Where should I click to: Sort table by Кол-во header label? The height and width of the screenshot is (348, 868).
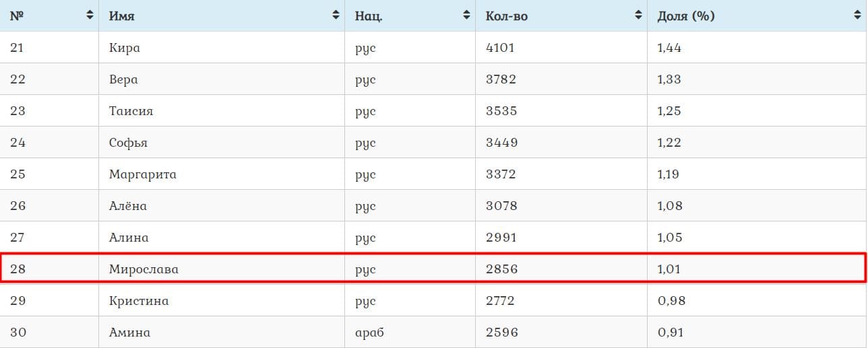click(x=506, y=16)
